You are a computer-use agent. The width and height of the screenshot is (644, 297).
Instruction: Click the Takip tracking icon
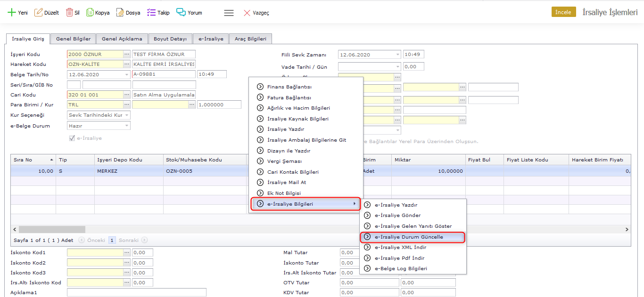click(x=151, y=13)
